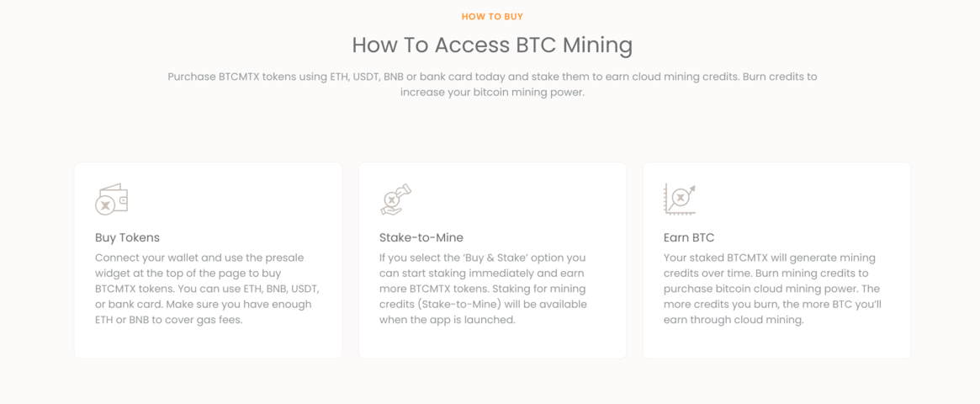Click the orange HOW TO BUY label
The image size is (980, 404).
coord(492,16)
